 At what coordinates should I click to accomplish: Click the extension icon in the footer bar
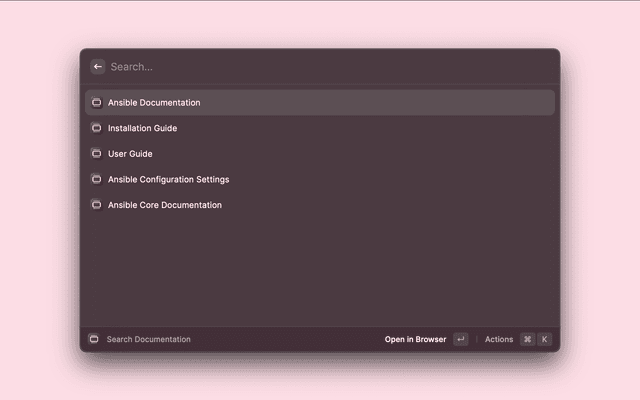point(93,339)
